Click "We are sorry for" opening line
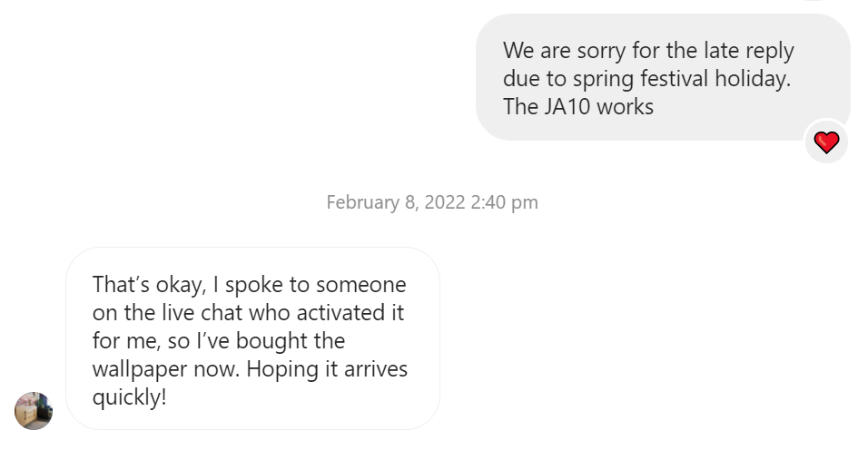The width and height of the screenshot is (868, 450). point(572,51)
